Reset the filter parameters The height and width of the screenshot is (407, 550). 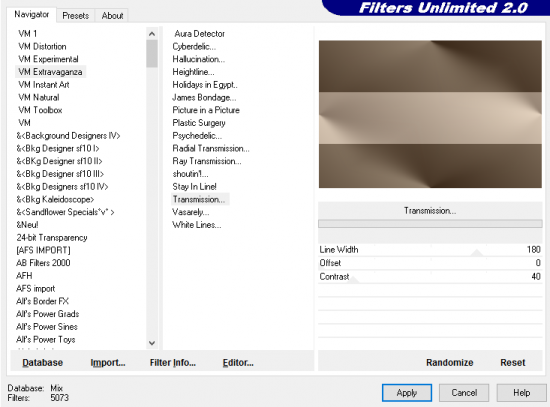pos(512,362)
